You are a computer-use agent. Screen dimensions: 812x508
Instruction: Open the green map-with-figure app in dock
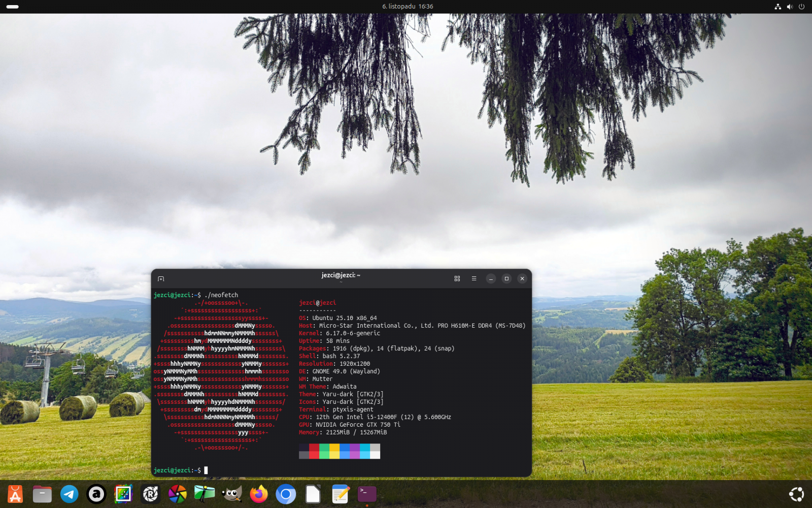click(x=205, y=494)
